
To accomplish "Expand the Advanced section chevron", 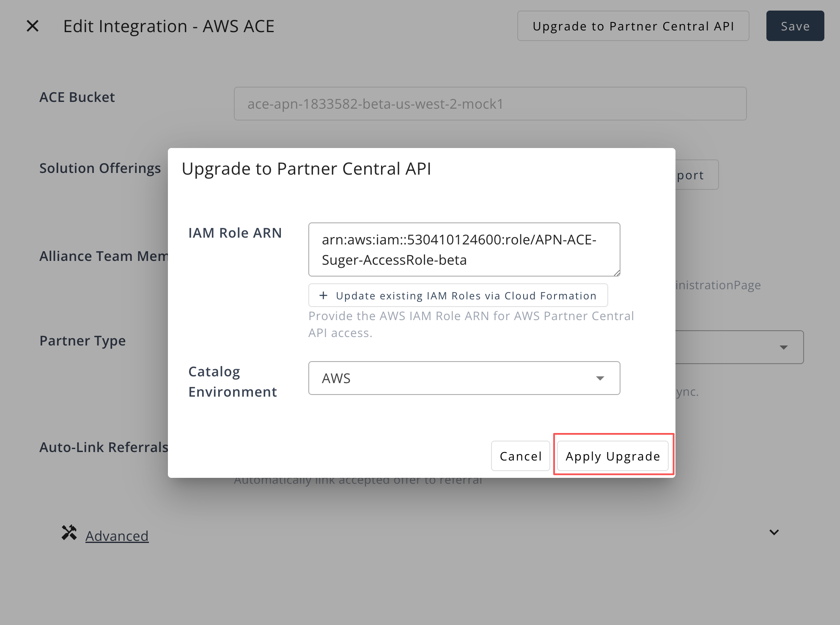I will tap(774, 532).
